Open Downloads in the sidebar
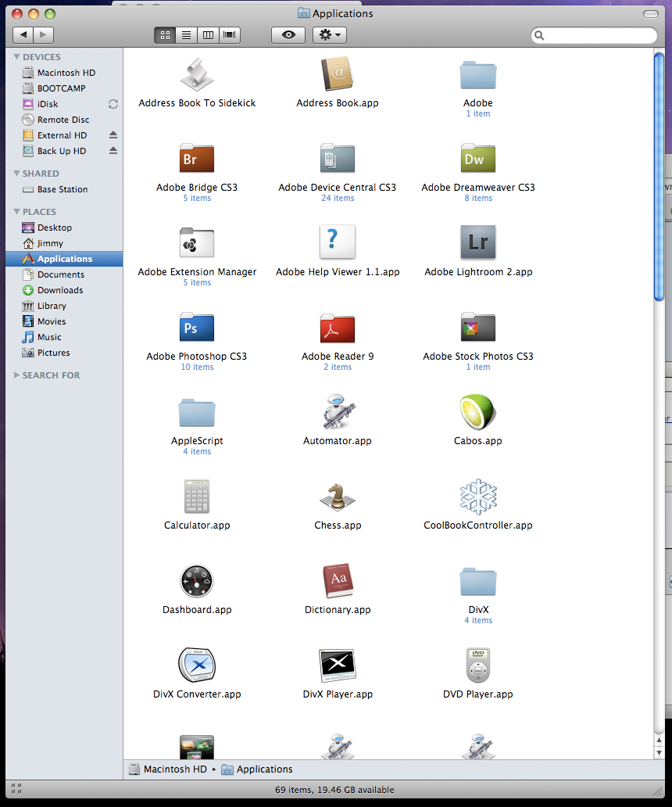Viewport: 672px width, 807px height. 64,290
